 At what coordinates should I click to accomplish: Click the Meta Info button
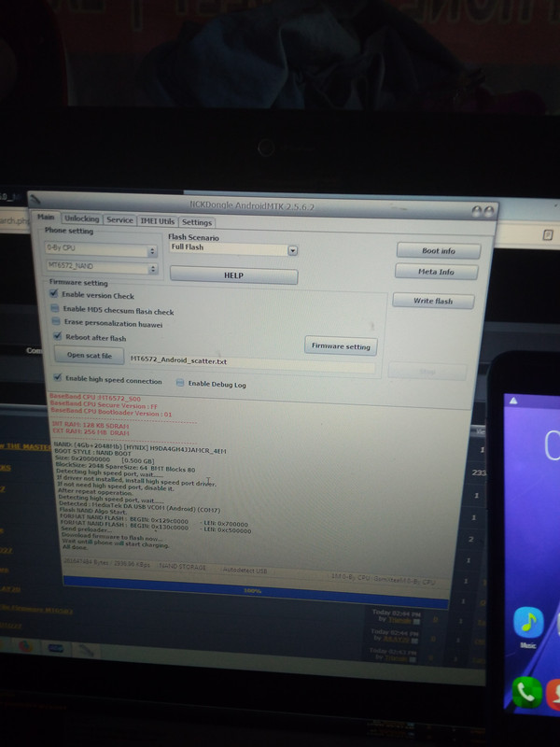pyautogui.click(x=436, y=272)
